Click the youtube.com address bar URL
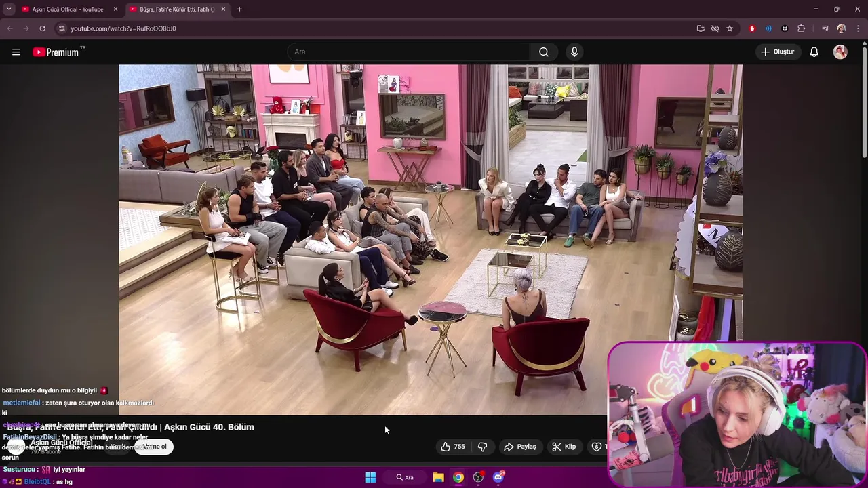Viewport: 868px width, 488px height. (x=123, y=28)
